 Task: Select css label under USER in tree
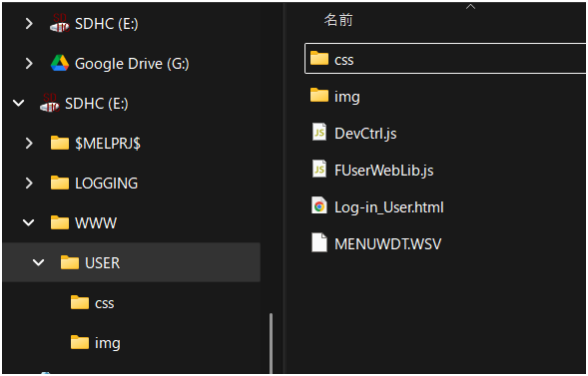pyautogui.click(x=104, y=303)
